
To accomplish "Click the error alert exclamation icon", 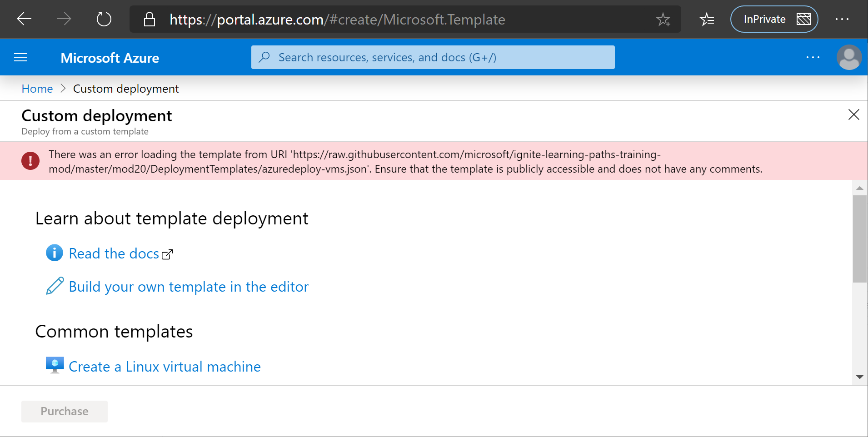I will point(30,160).
